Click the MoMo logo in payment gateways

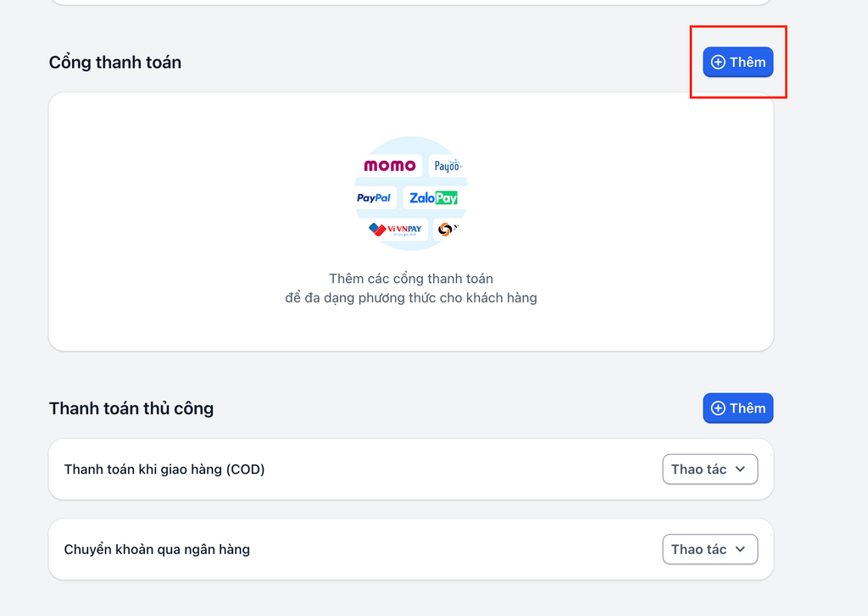point(390,165)
